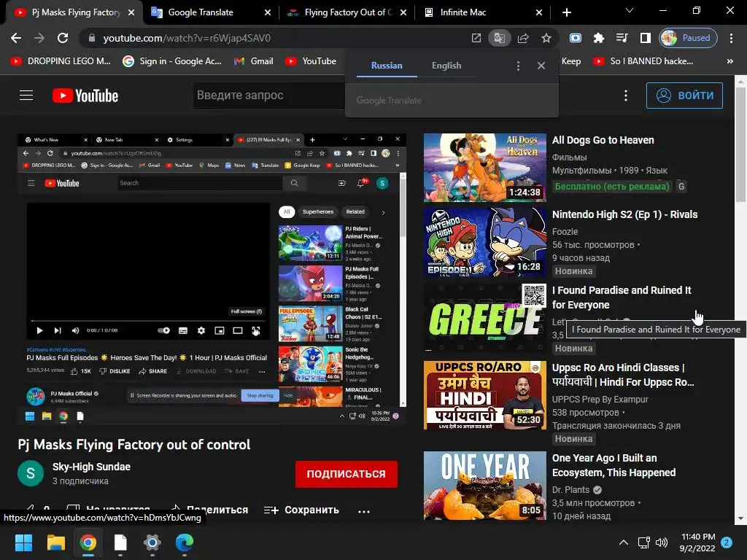The height and width of the screenshot is (560, 747).
Task: Switch to Flying Factory Out of C tab
Action: [347, 12]
